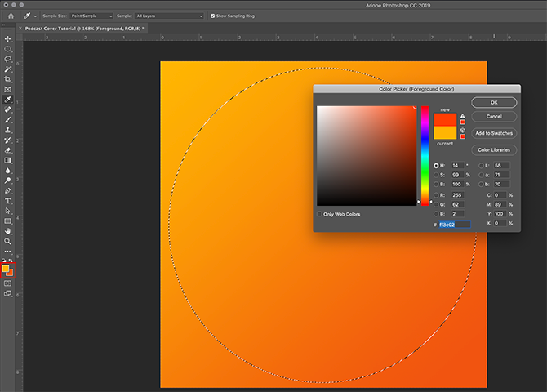
Task: Click the Add to Swatches button
Action: [494, 133]
